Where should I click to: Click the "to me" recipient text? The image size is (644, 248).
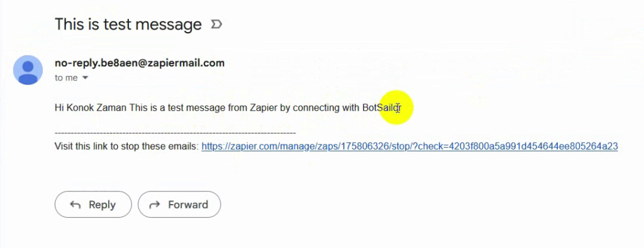[x=66, y=78]
